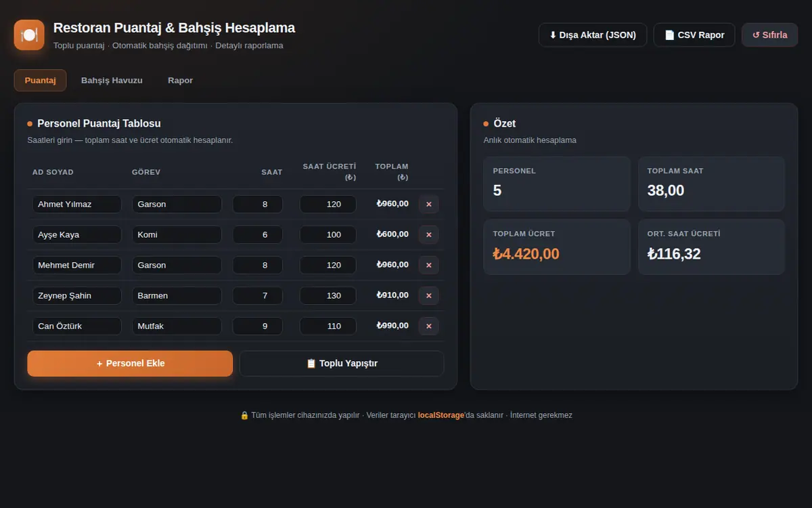
Task: Reset everything with Sıfırla button
Action: (770, 35)
